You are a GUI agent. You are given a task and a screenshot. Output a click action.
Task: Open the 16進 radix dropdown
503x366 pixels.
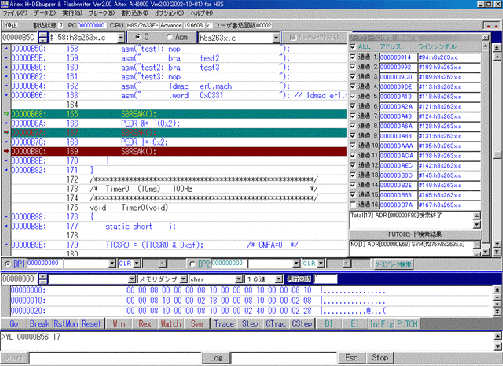[279, 279]
